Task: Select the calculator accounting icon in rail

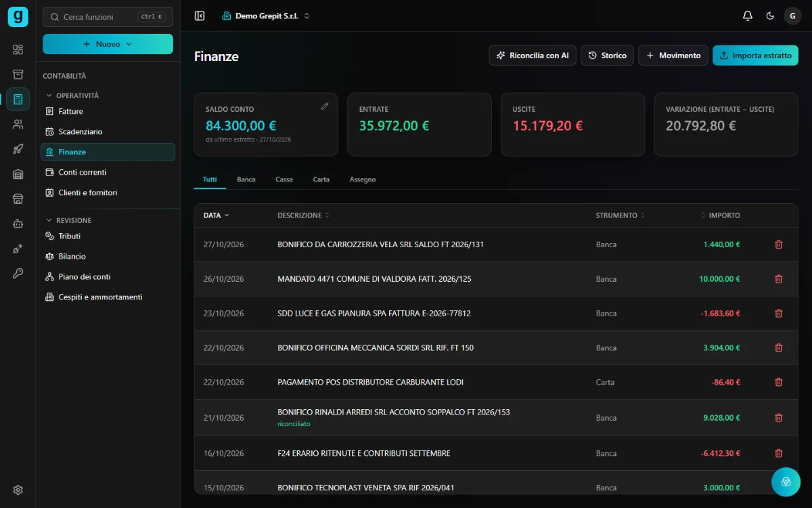Action: pos(18,100)
